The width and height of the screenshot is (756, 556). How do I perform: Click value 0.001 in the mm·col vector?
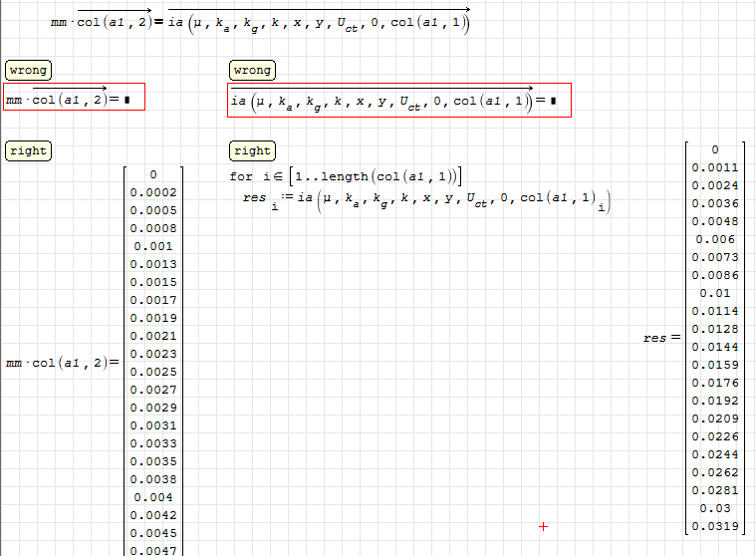153,246
